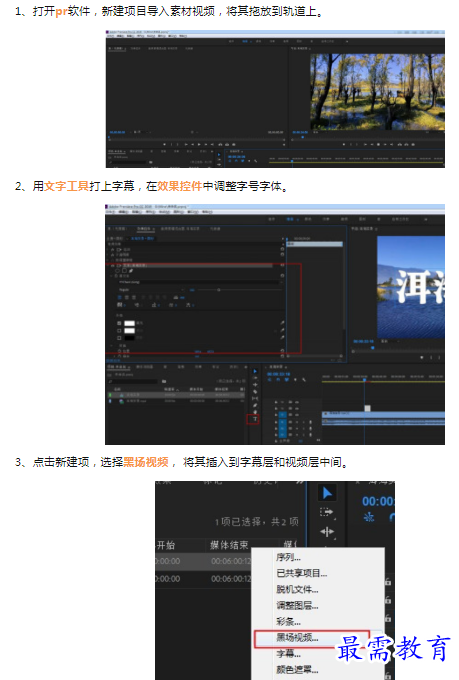
Task: Select the small text clip on the step 2 timeline
Action: coord(367,408)
